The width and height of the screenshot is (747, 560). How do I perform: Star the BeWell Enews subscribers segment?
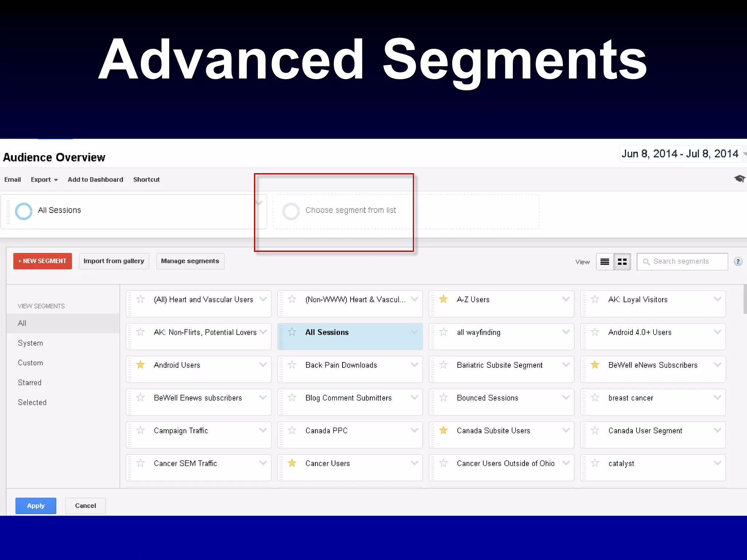tap(140, 398)
